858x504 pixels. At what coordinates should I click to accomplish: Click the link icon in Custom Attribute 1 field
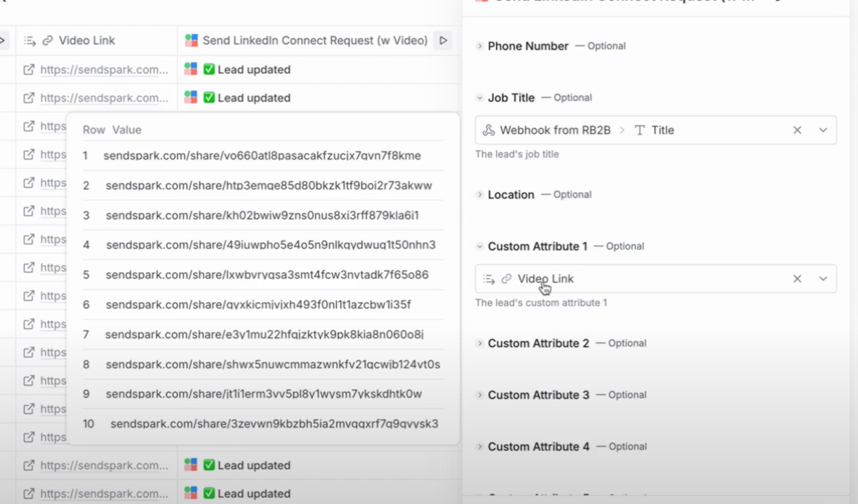click(506, 279)
